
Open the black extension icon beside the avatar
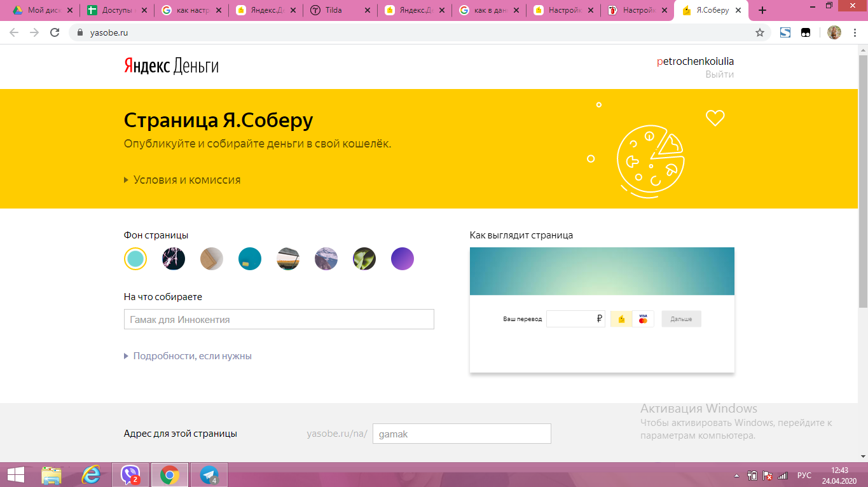click(806, 32)
